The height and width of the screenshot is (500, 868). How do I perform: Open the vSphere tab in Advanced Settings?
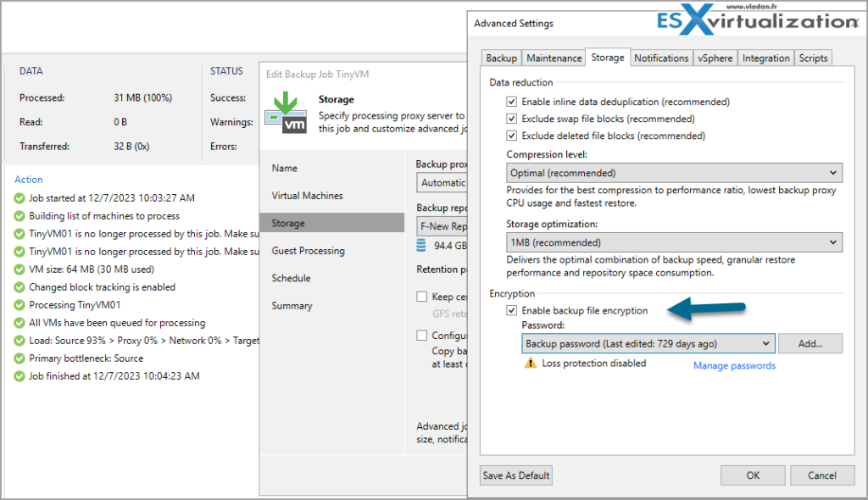(x=715, y=58)
